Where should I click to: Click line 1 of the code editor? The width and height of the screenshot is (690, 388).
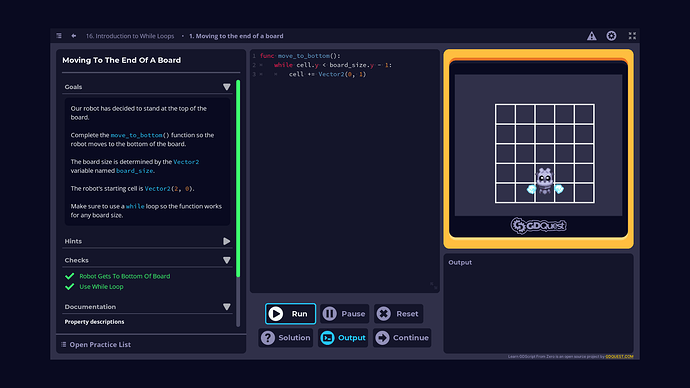[x=300, y=56]
